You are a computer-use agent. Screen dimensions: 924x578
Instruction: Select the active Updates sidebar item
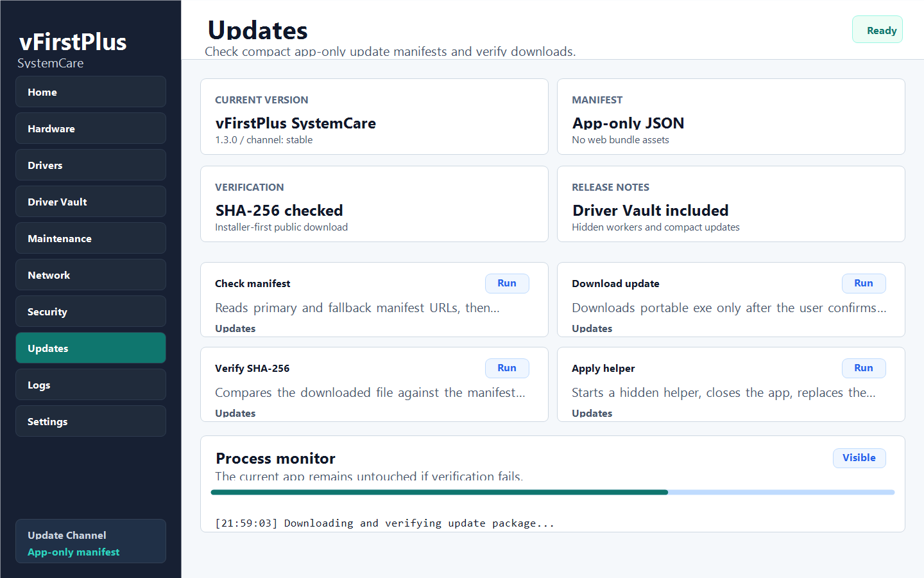pos(90,348)
